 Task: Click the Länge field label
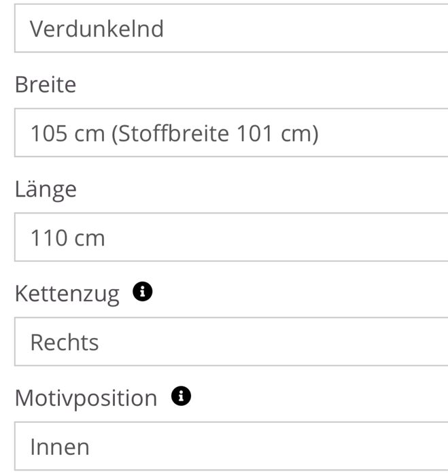tap(46, 189)
